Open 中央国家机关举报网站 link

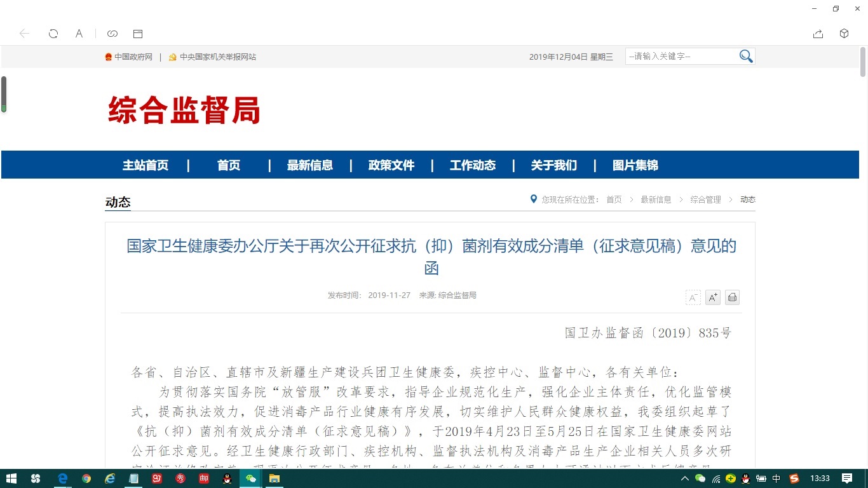217,57
